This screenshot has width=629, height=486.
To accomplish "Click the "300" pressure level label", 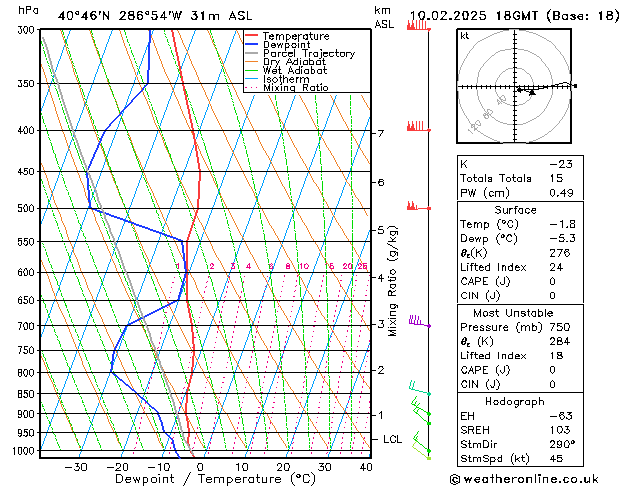I will pyautogui.click(x=28, y=30).
